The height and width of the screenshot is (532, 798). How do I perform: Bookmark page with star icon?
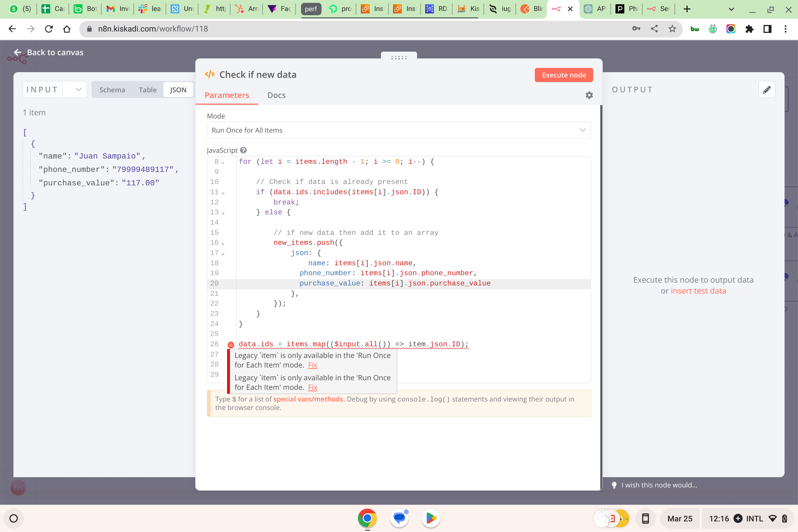(x=672, y=29)
